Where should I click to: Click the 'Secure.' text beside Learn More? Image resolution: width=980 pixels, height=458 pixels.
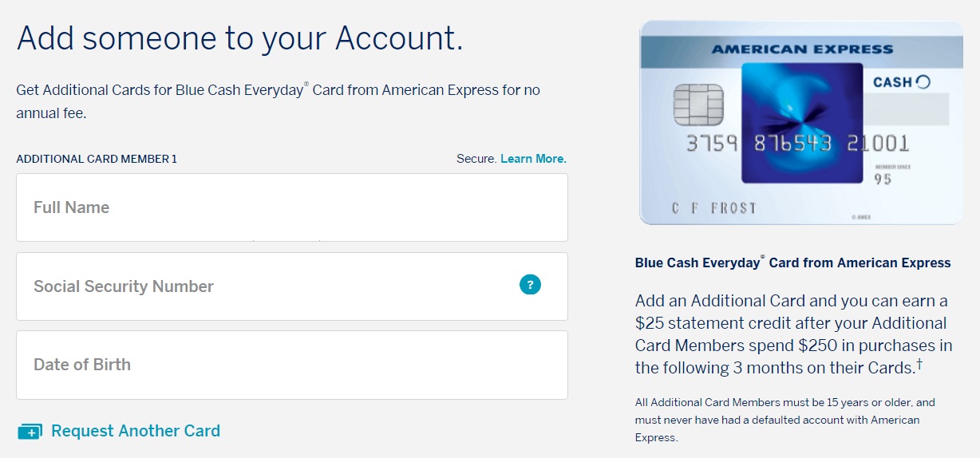[x=476, y=159]
